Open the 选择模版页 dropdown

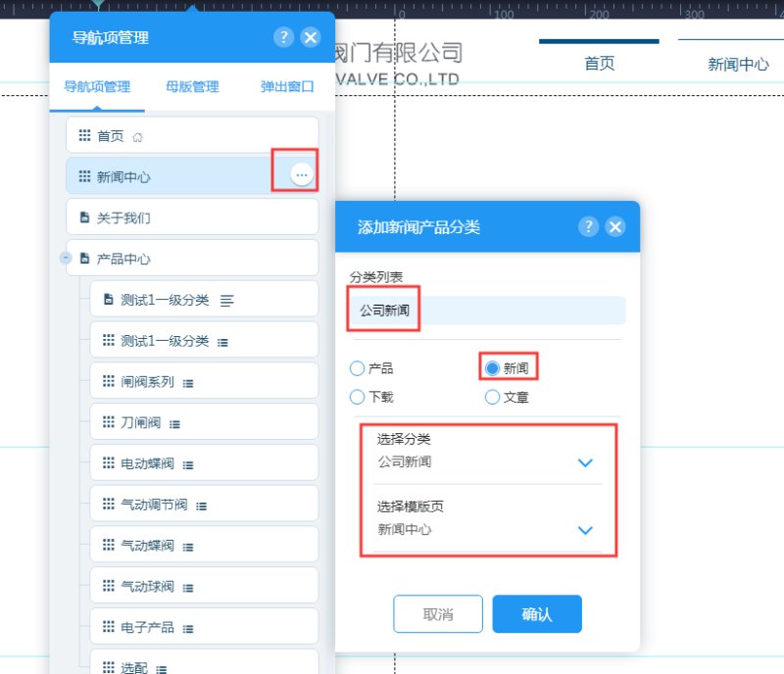(487, 530)
